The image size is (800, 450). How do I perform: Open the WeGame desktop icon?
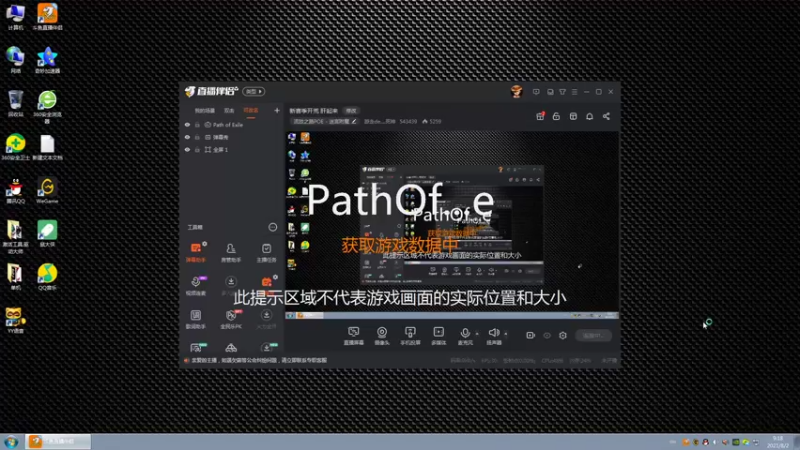[47, 191]
